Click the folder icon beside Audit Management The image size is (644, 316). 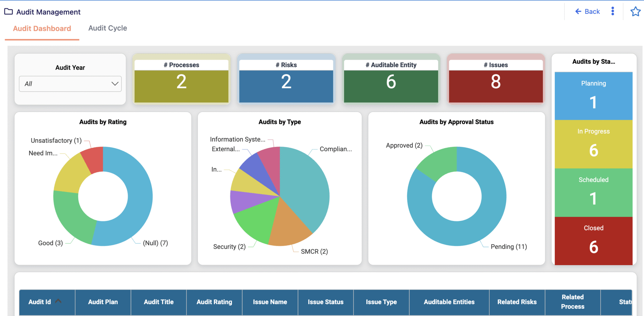click(x=8, y=11)
